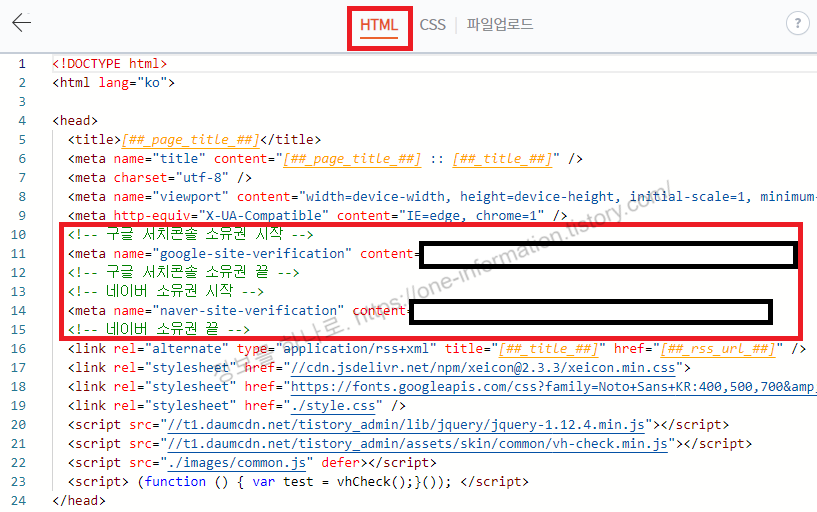The height and width of the screenshot is (512, 817).
Task: Click the <!DOCTYPE html> line
Action: pos(109,64)
